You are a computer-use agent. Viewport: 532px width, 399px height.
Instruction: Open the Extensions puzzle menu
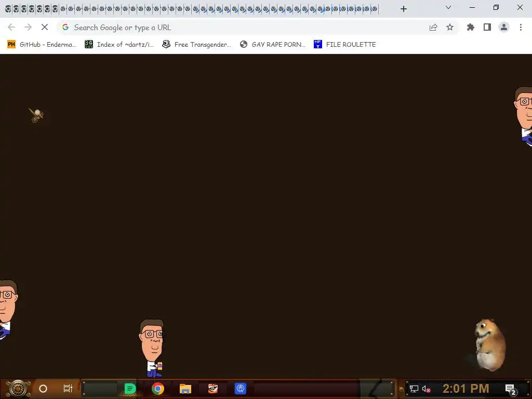471,27
